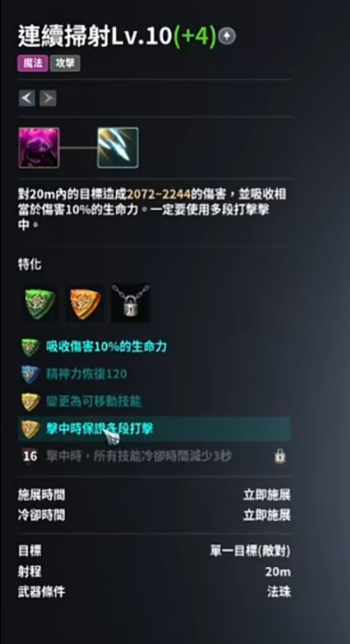Click the skill upgrade arrow icon beside Lv.10(+4)
Viewport: 350px width, 644px height.
click(x=227, y=36)
